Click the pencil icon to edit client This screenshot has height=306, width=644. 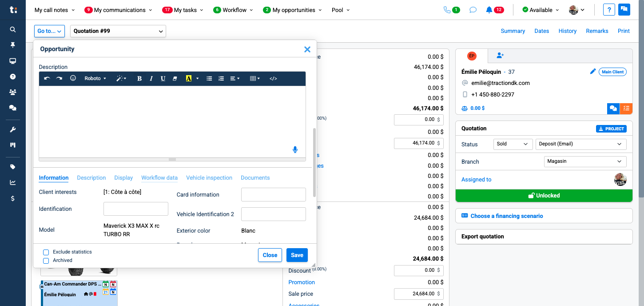coord(592,72)
